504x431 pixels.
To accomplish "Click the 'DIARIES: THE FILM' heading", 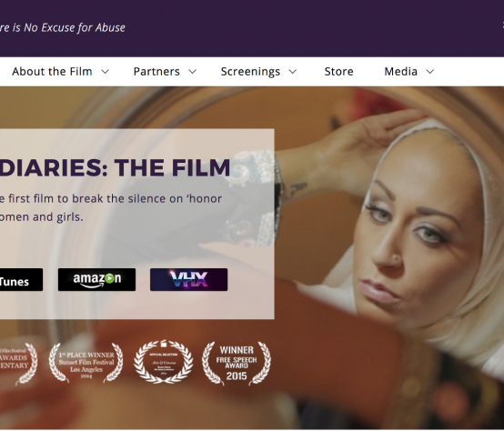I will click(x=115, y=167).
